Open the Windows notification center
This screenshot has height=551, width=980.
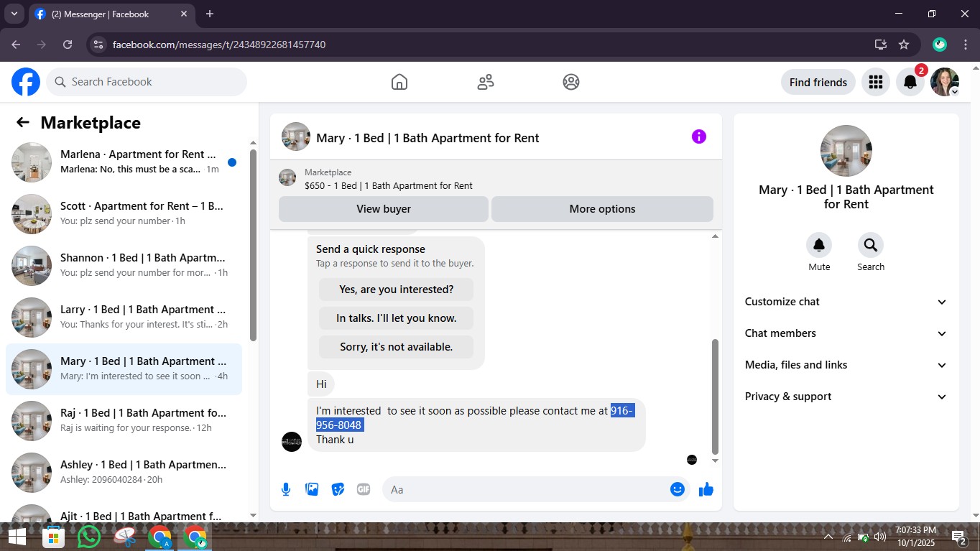click(959, 537)
